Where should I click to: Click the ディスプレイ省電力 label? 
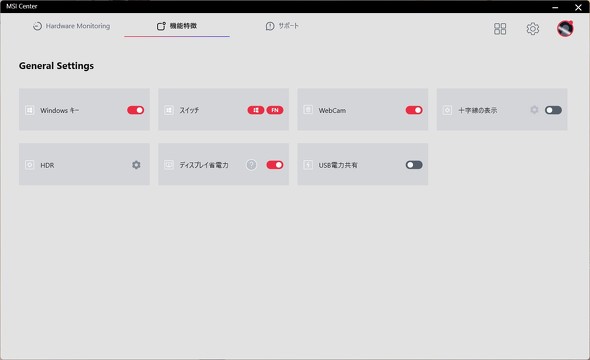point(204,165)
